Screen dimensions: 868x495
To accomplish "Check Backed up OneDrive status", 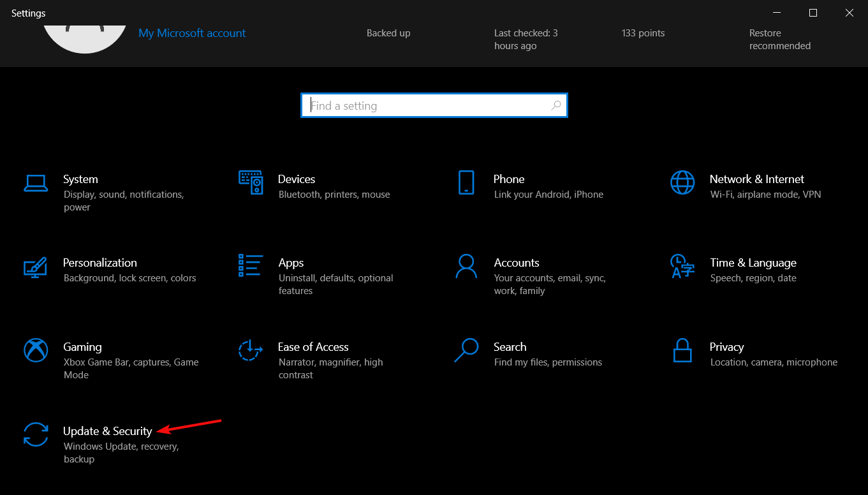I will [388, 33].
